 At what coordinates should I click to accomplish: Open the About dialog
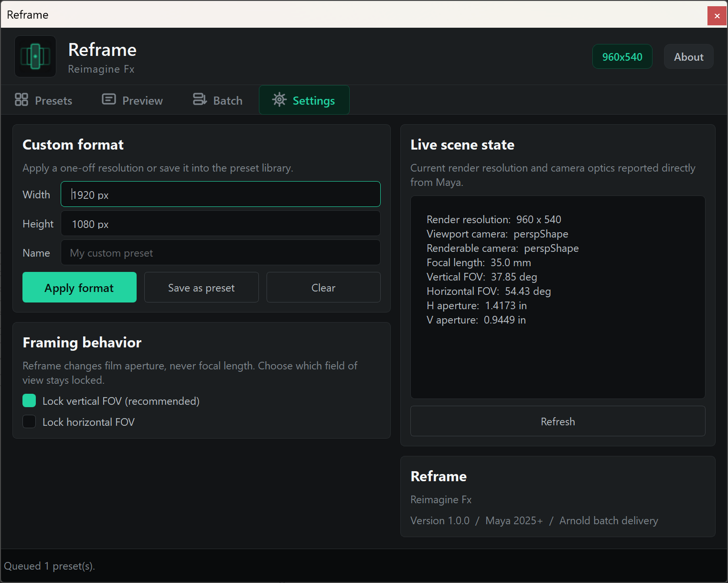pos(689,57)
